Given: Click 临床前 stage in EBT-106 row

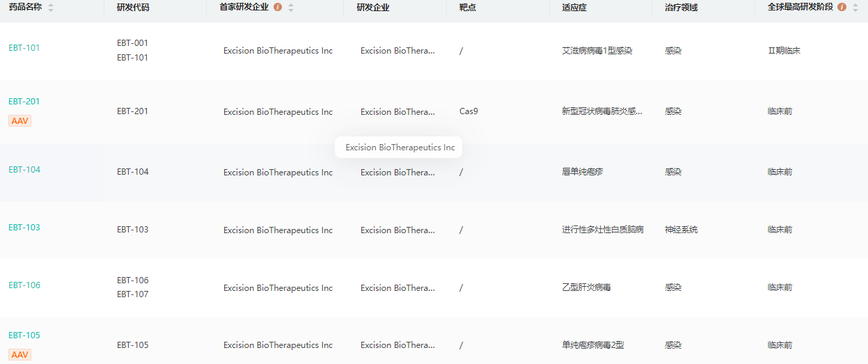Looking at the screenshot, I should point(780,287).
